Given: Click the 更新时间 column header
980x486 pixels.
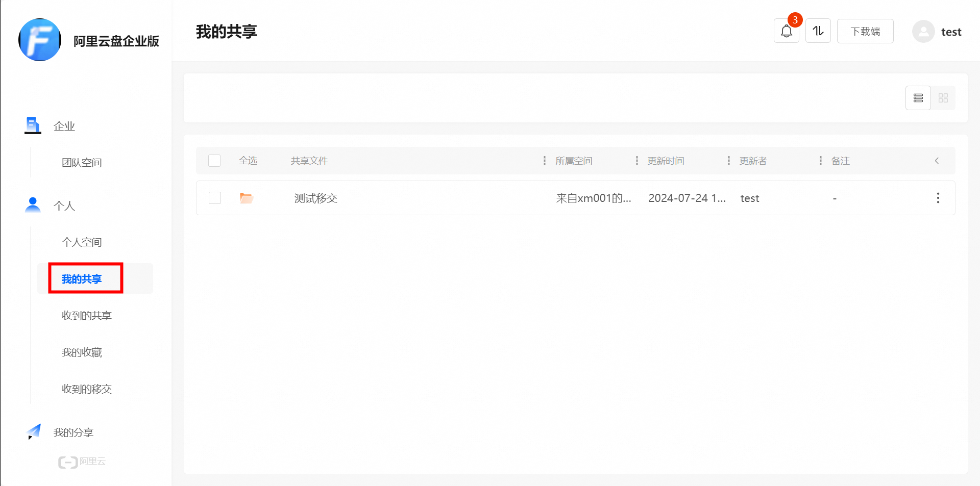Looking at the screenshot, I should (x=666, y=161).
